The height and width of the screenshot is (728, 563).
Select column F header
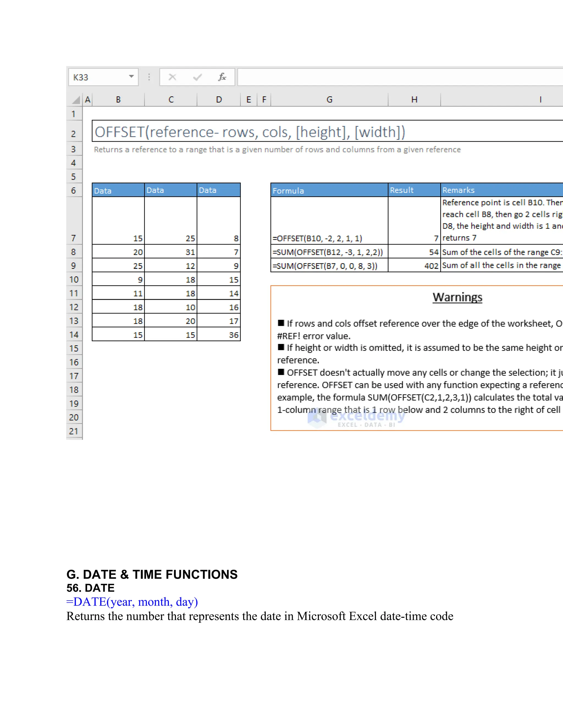point(264,100)
